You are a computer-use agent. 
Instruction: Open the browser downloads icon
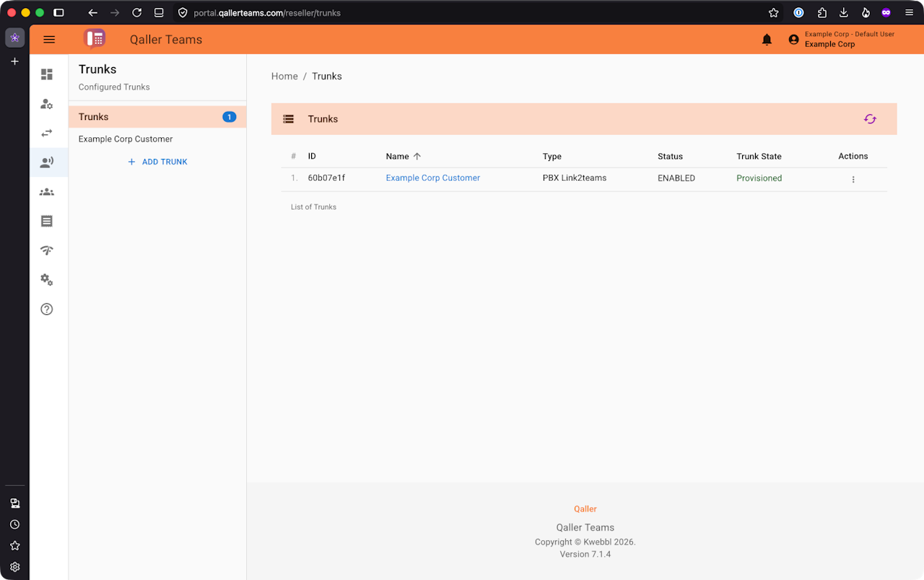tap(844, 13)
